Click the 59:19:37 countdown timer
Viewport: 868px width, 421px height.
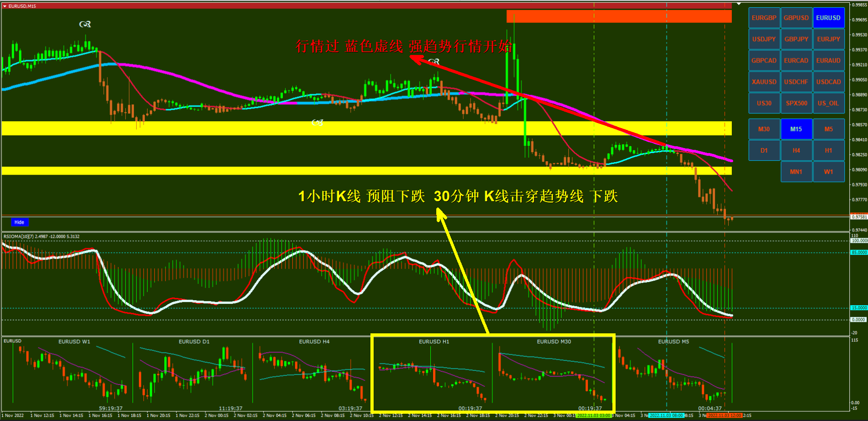coord(111,408)
